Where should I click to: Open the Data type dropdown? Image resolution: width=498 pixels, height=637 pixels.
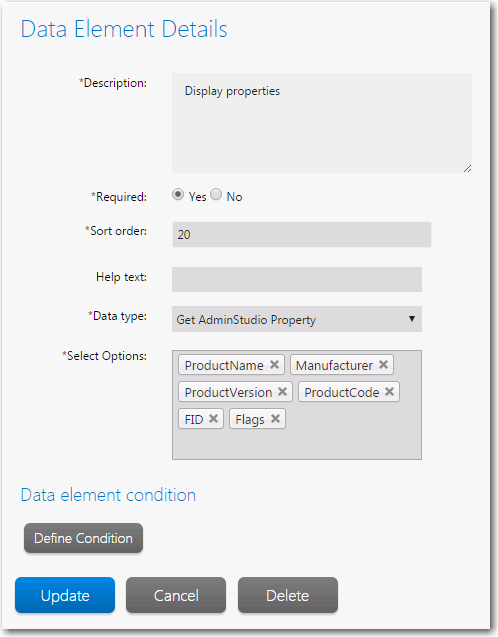click(x=297, y=319)
